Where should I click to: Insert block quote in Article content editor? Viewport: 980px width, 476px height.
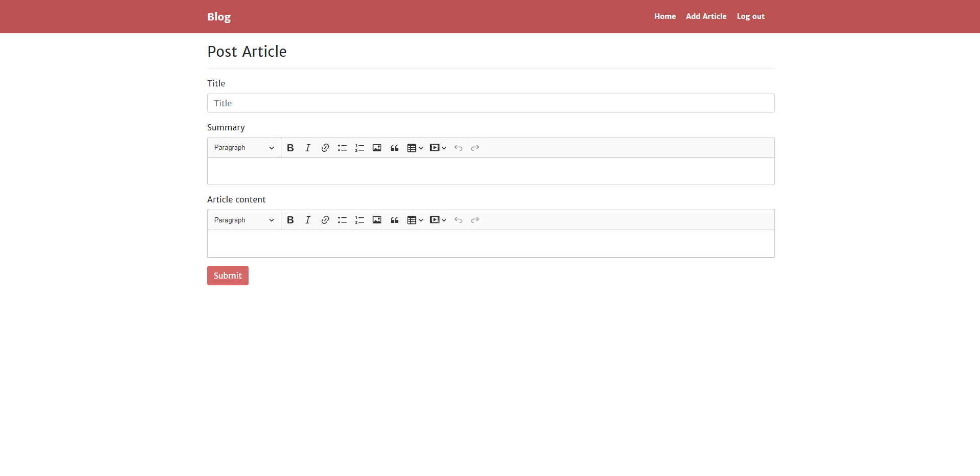[x=394, y=220]
